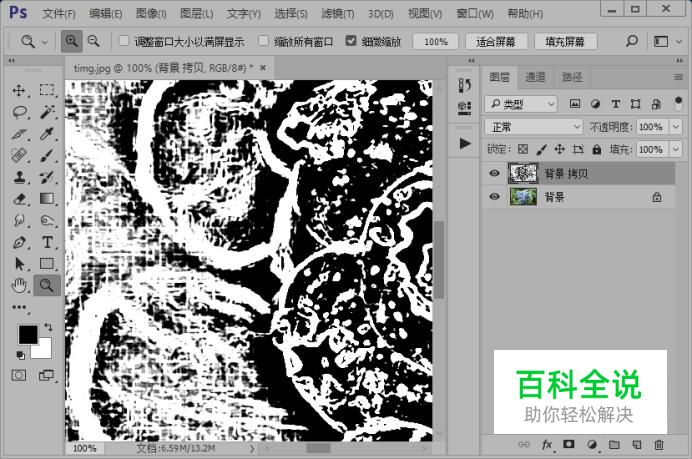Open the search magnifier in options bar
The height and width of the screenshot is (459, 692).
[x=632, y=41]
